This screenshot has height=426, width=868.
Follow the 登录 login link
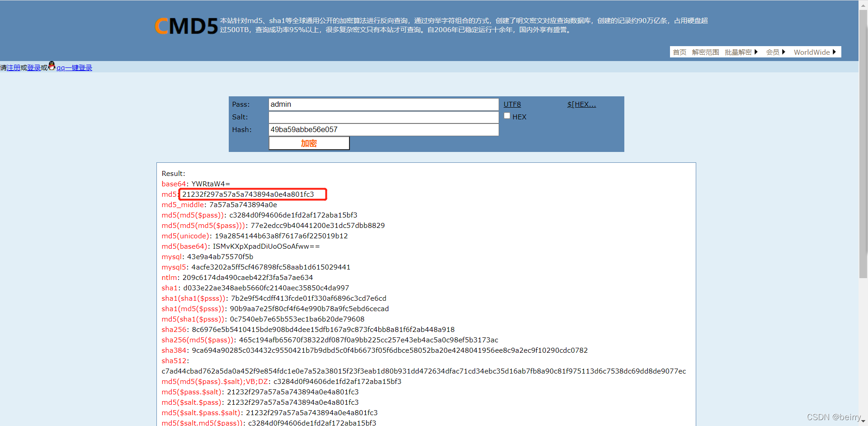[x=34, y=68]
